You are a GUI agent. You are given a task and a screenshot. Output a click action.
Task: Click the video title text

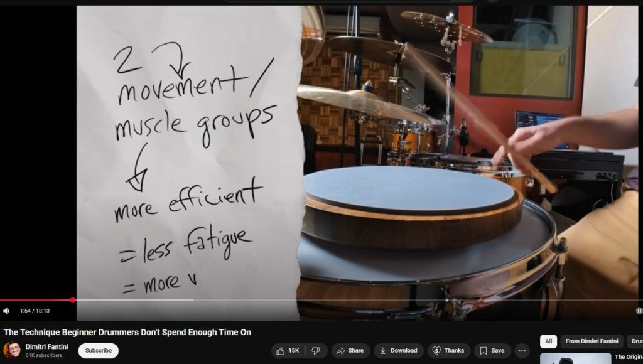point(127,332)
